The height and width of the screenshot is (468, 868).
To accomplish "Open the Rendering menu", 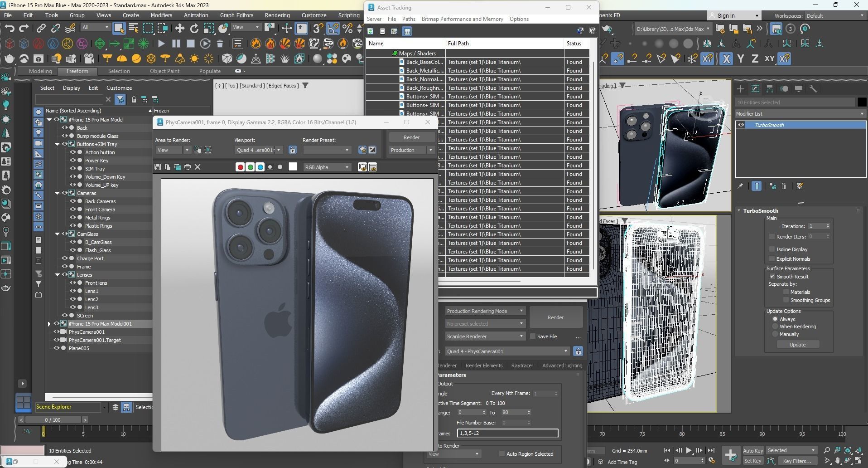I will tap(277, 15).
